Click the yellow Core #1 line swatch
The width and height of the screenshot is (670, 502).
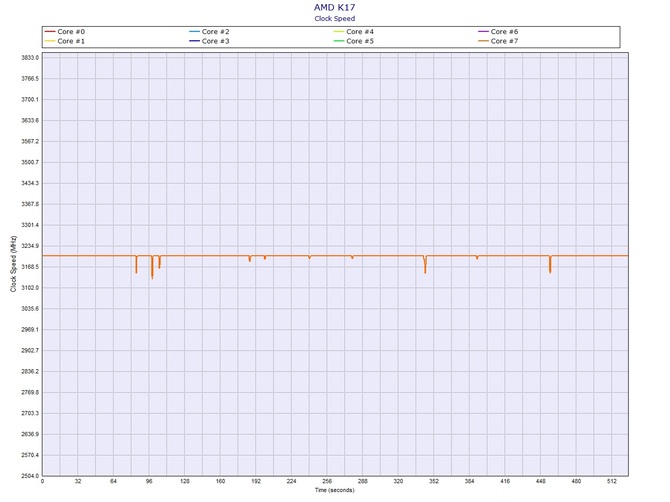point(50,41)
